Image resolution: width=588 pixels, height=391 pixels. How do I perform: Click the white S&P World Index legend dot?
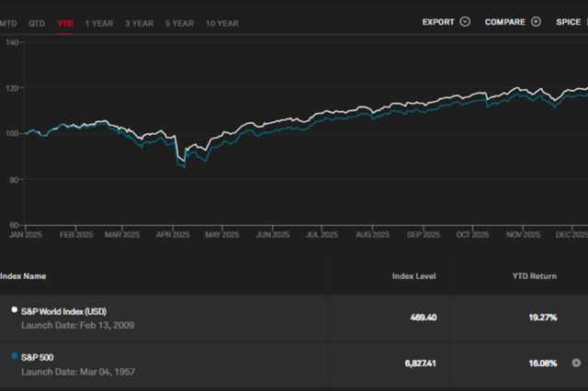(14, 310)
